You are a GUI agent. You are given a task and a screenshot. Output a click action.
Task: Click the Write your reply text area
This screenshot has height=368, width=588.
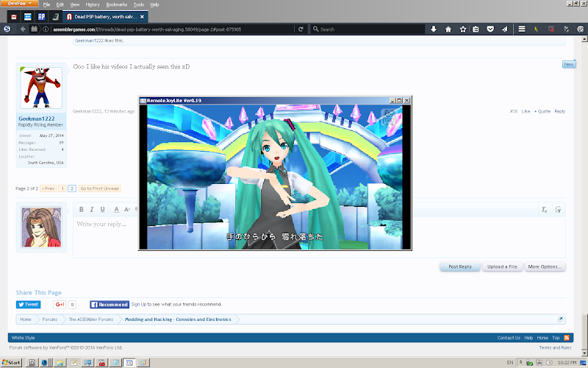319,236
